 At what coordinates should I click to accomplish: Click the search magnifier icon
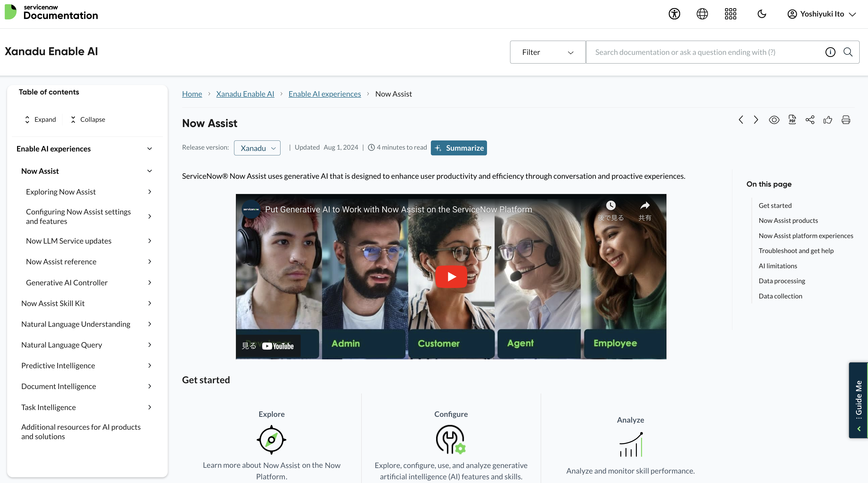848,52
